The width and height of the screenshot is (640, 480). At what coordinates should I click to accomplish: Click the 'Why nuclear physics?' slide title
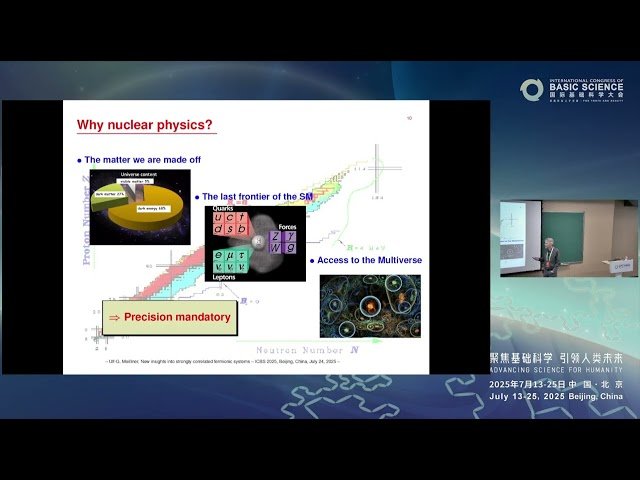(145, 126)
